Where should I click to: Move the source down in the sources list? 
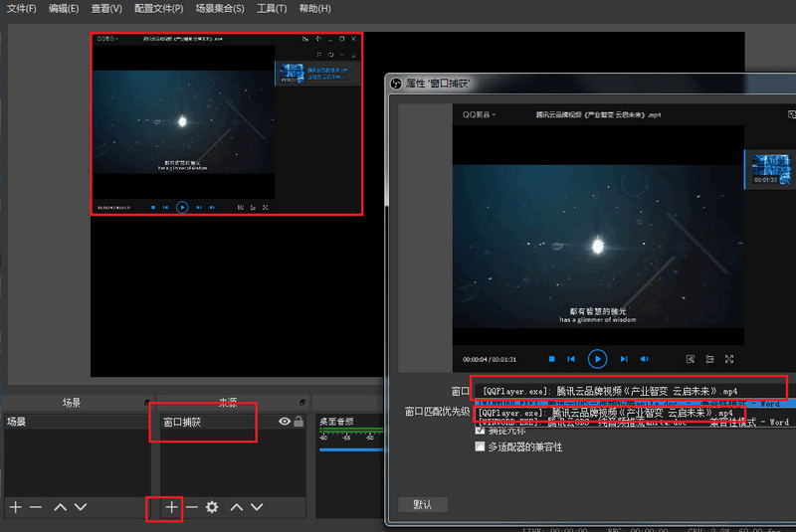(x=257, y=507)
